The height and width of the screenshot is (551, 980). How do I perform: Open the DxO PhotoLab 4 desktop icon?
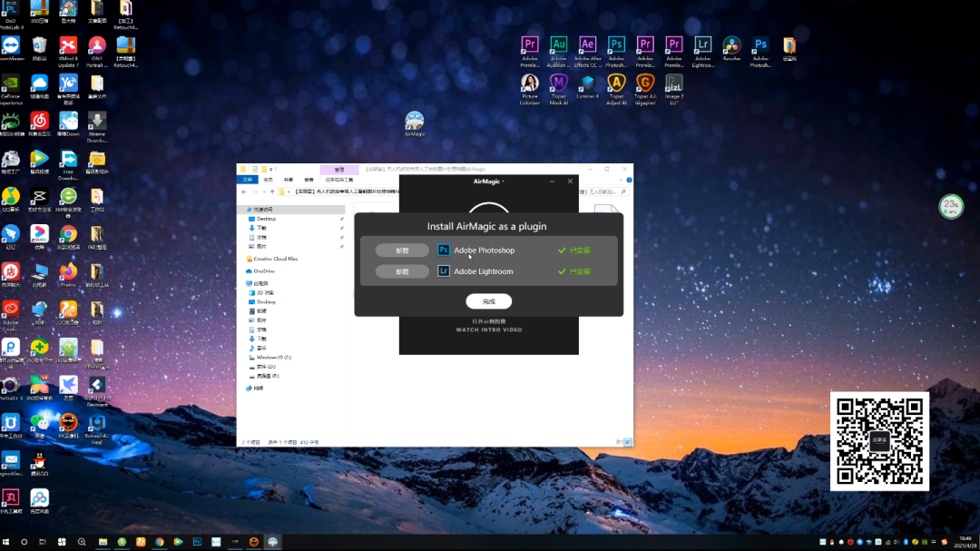pos(11,15)
